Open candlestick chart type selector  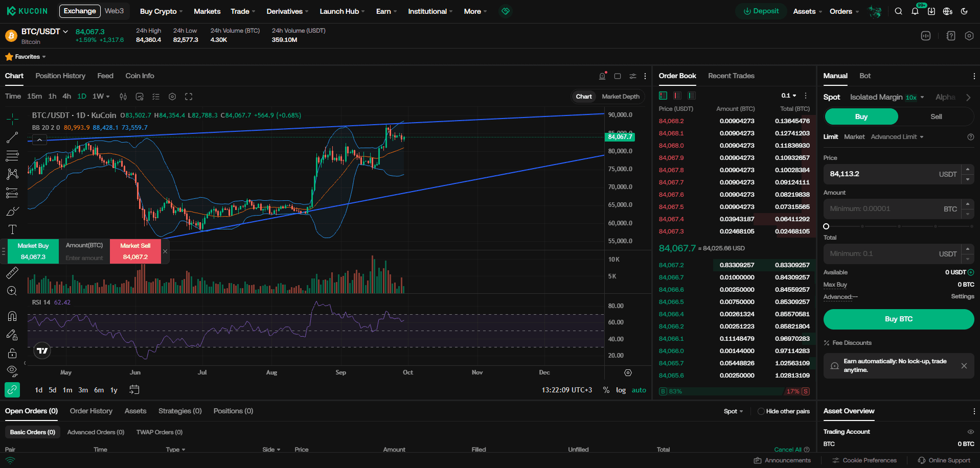(x=123, y=97)
